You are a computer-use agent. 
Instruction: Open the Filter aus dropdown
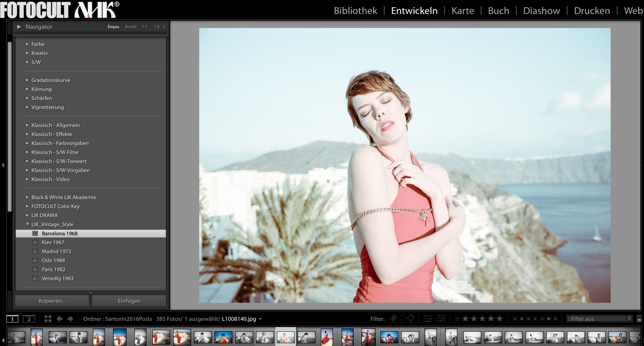pyautogui.click(x=599, y=319)
